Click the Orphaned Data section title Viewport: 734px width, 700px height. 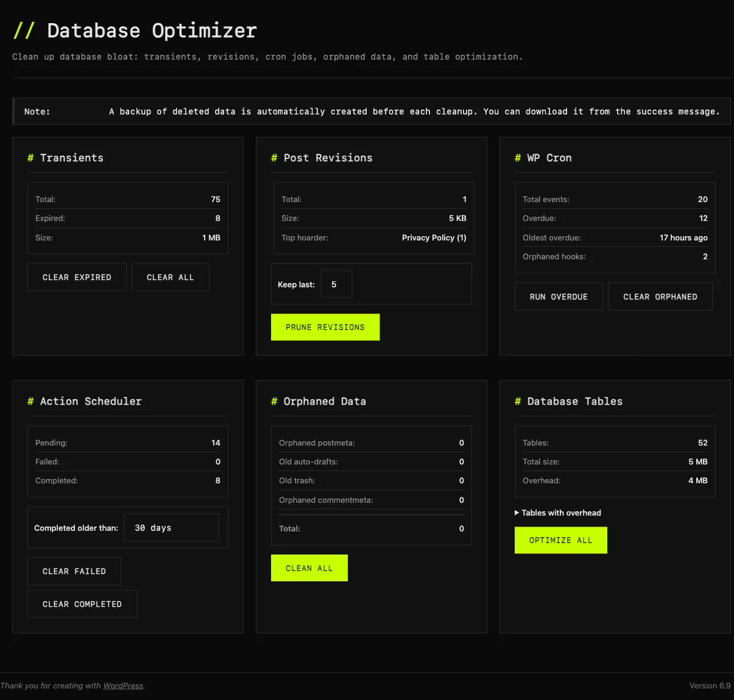coord(319,401)
